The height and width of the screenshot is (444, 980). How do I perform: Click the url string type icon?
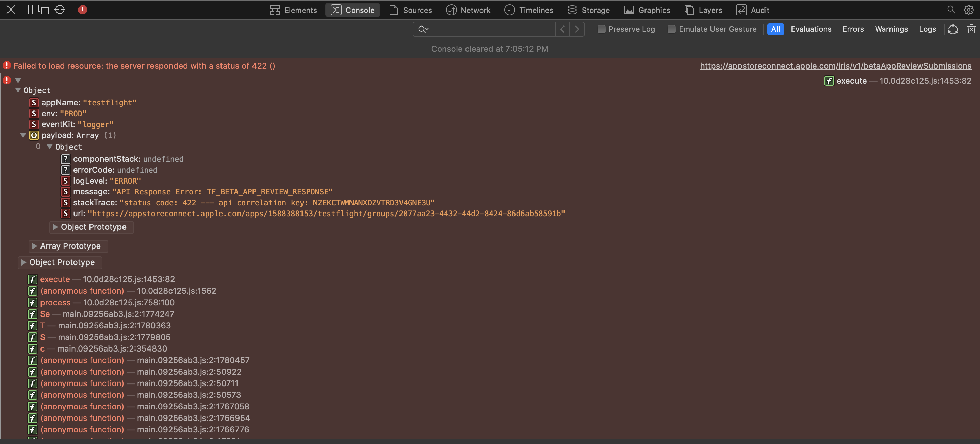(65, 214)
